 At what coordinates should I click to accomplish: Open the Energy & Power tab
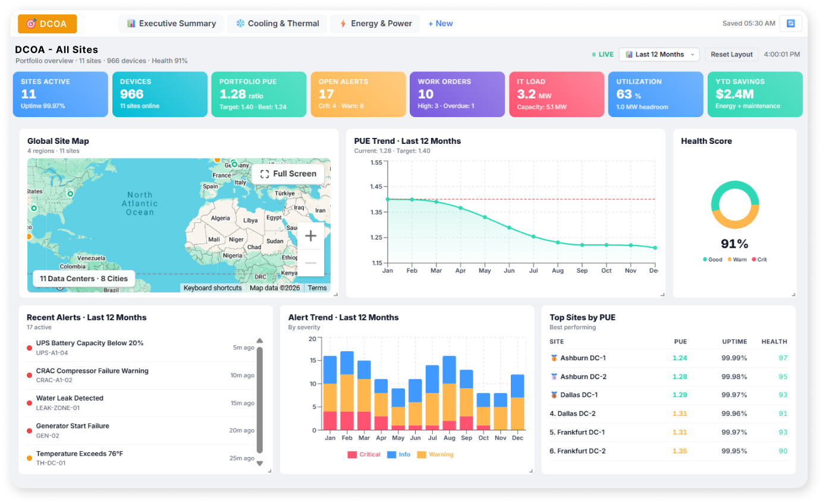point(375,24)
